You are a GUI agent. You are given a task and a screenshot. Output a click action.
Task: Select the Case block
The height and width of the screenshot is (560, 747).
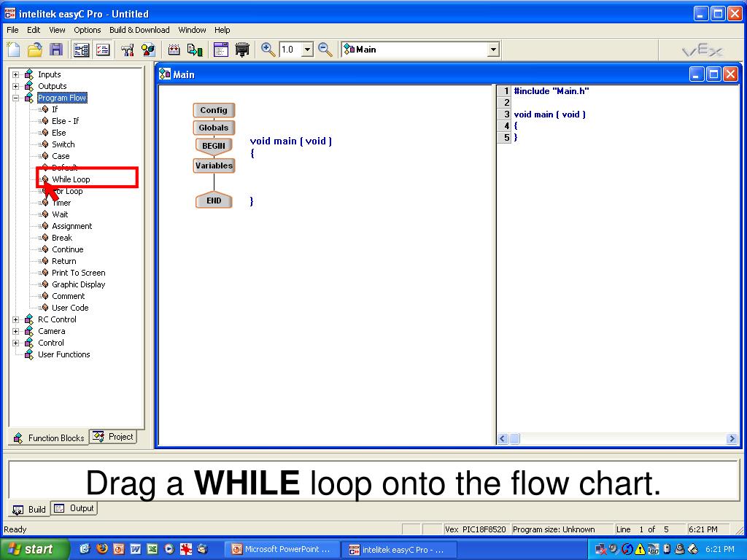61,156
